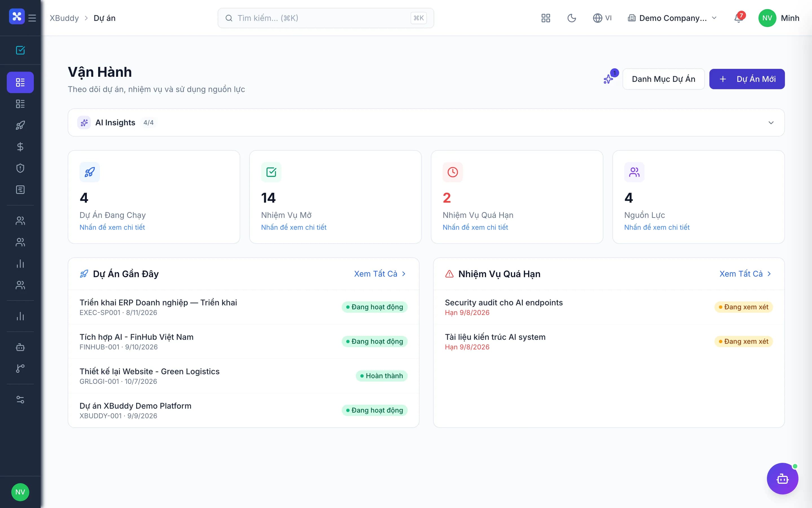Open the dollar sign finance icon

coord(20,146)
